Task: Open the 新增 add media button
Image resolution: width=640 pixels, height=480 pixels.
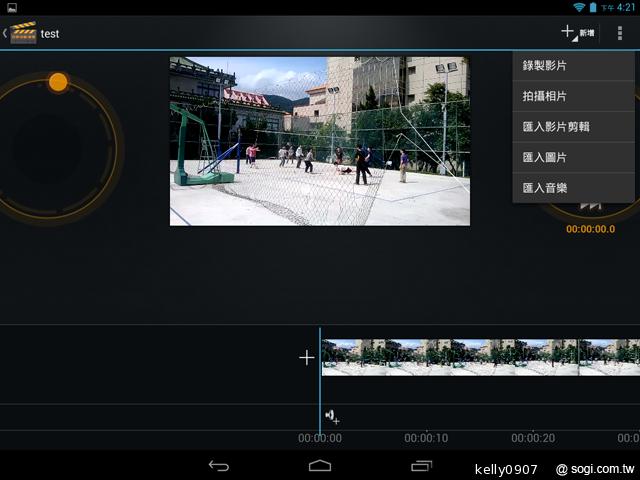Action: (578, 33)
